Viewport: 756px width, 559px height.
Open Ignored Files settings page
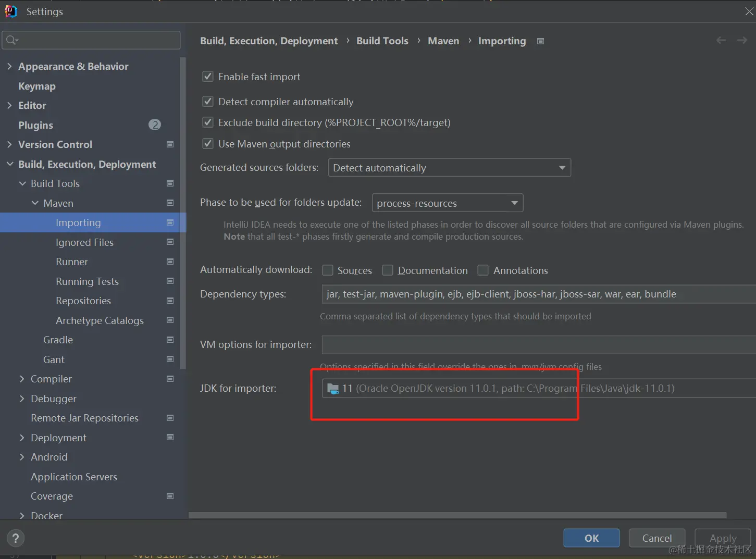84,242
